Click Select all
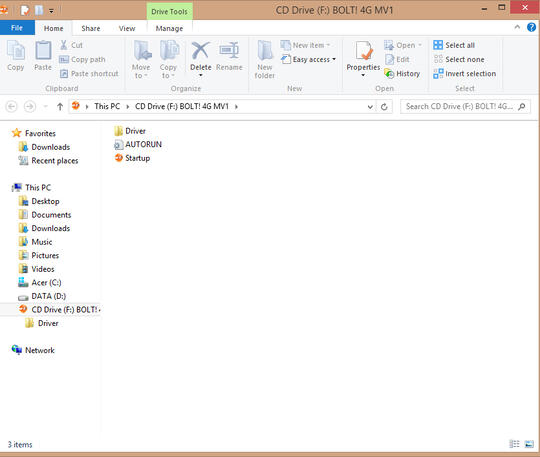 [x=454, y=45]
